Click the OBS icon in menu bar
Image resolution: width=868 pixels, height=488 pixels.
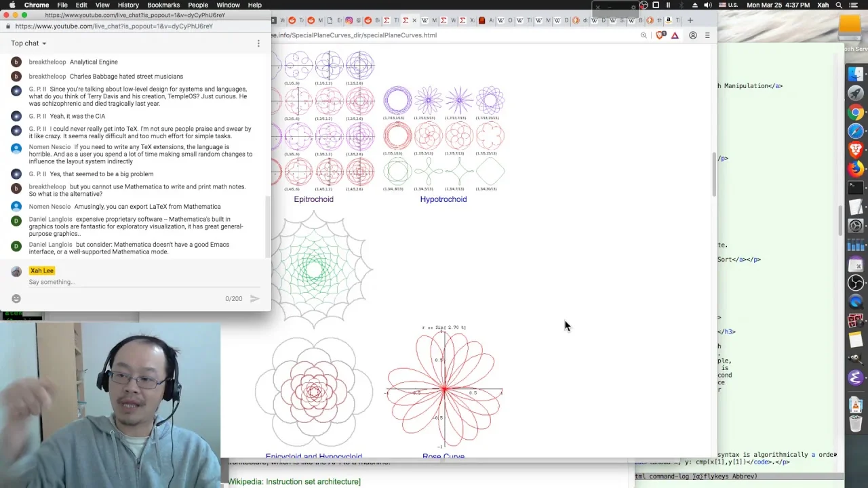tap(644, 5)
